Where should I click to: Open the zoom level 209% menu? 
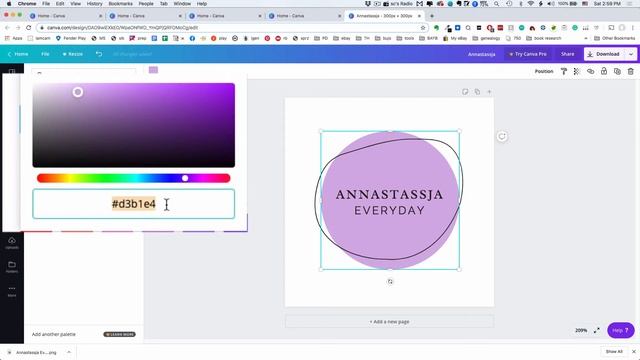(x=581, y=330)
